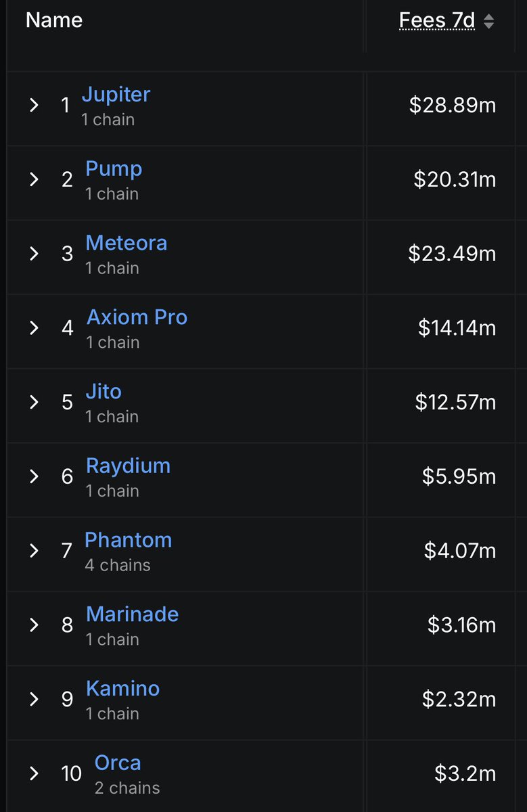This screenshot has height=812, width=527.
Task: Open the Kamino protocol link
Action: click(123, 689)
